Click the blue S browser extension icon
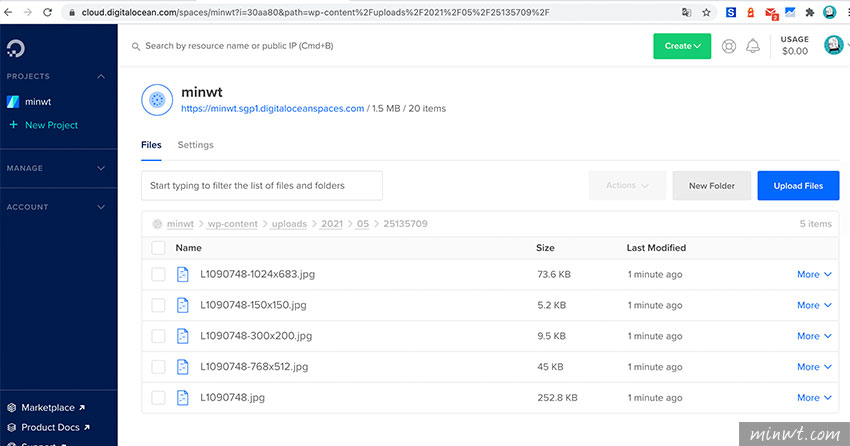 pyautogui.click(x=731, y=12)
